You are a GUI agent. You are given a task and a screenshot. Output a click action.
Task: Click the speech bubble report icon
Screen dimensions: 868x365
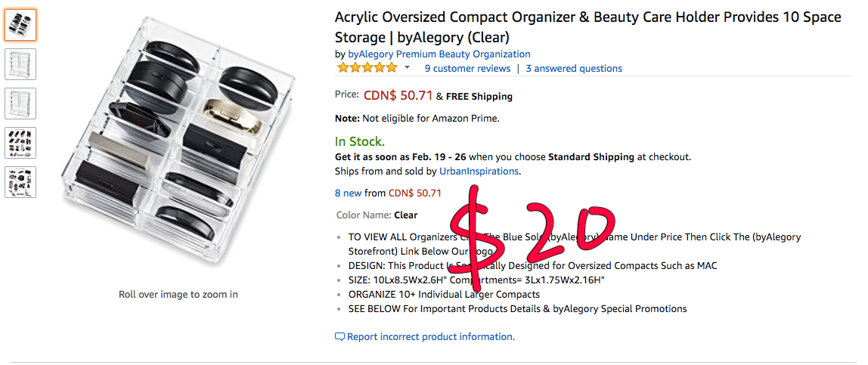pos(339,337)
